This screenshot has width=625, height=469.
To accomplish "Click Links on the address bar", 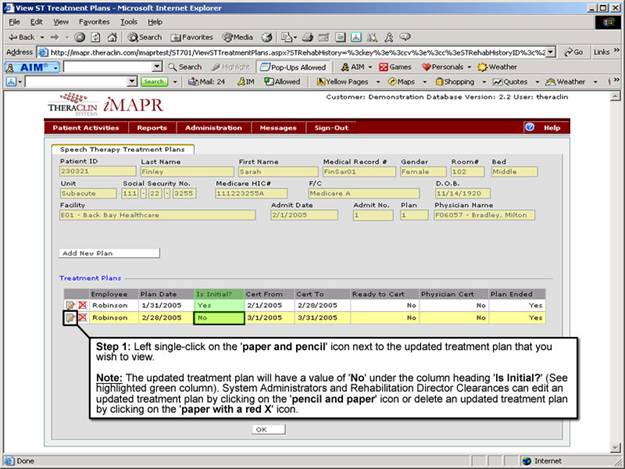I will tap(601, 52).
